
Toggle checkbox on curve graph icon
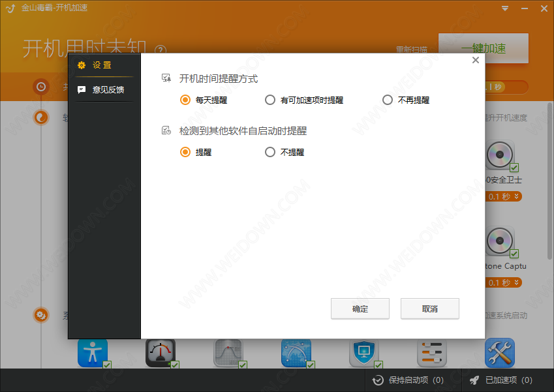243,365
